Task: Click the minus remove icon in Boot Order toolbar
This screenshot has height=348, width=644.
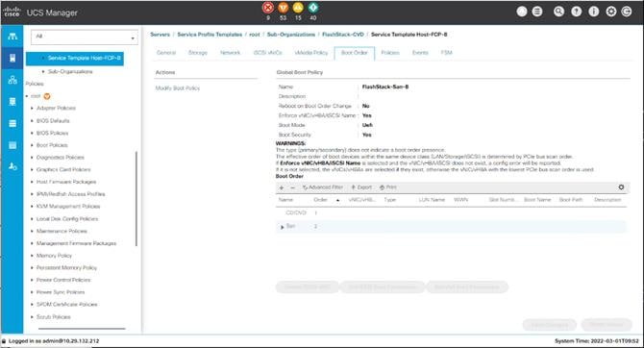Action: (x=293, y=187)
